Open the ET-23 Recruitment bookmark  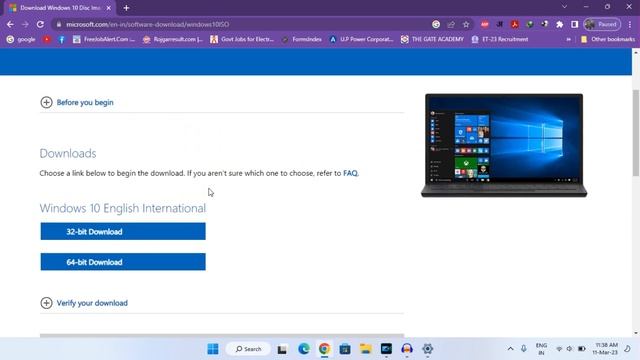pos(500,39)
